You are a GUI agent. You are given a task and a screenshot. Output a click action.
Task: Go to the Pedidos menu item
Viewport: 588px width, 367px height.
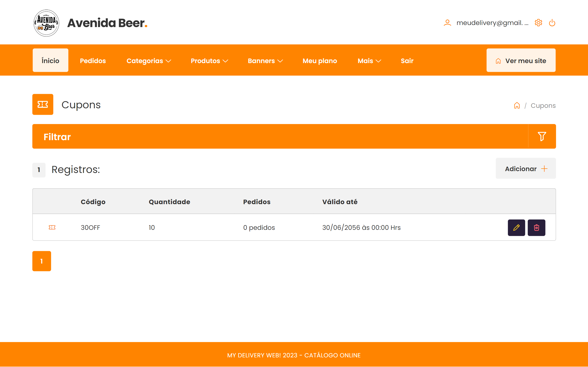(93, 61)
